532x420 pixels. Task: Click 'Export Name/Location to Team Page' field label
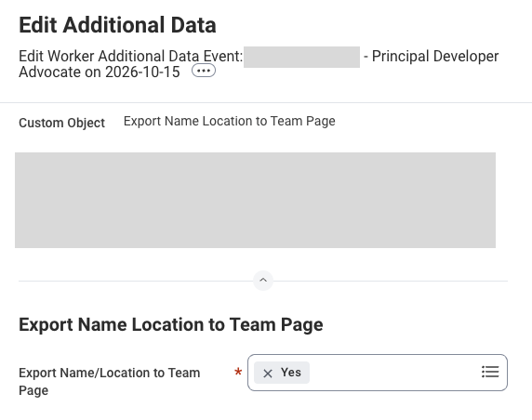tap(109, 381)
